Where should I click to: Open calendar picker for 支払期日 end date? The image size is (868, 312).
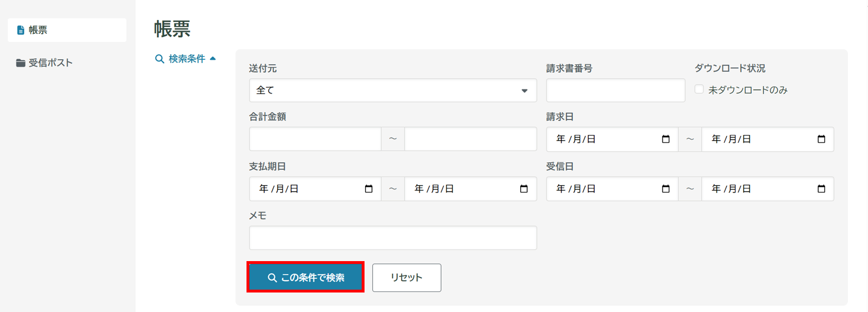coord(524,189)
